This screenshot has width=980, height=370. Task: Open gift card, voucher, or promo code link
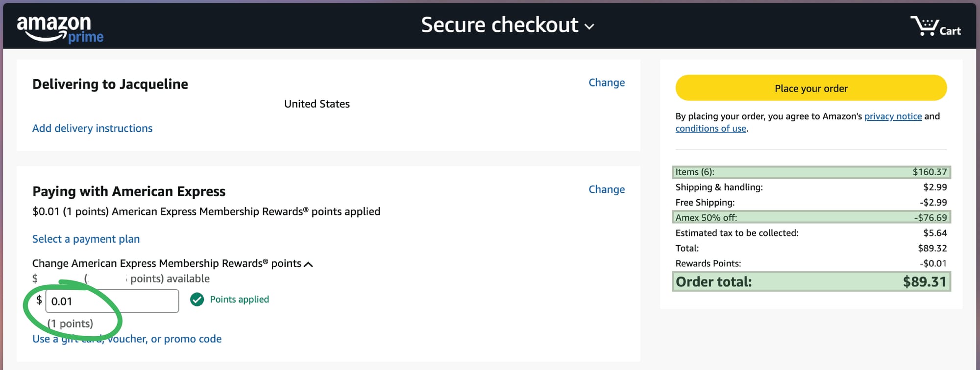pos(127,339)
